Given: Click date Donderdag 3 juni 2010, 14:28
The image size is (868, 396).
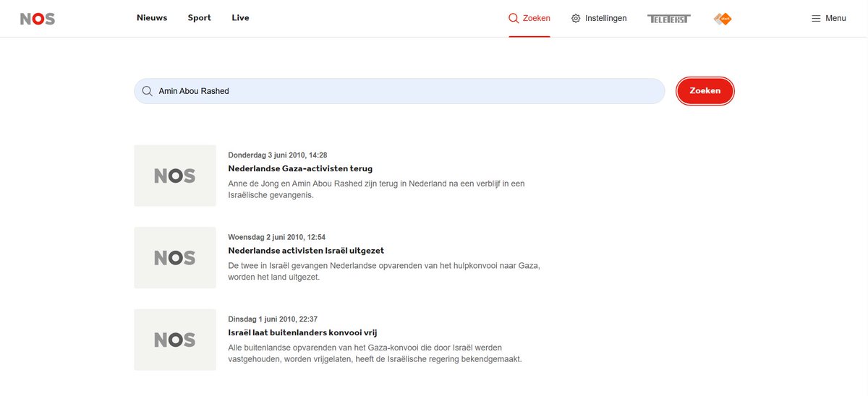Looking at the screenshot, I should (x=278, y=155).
